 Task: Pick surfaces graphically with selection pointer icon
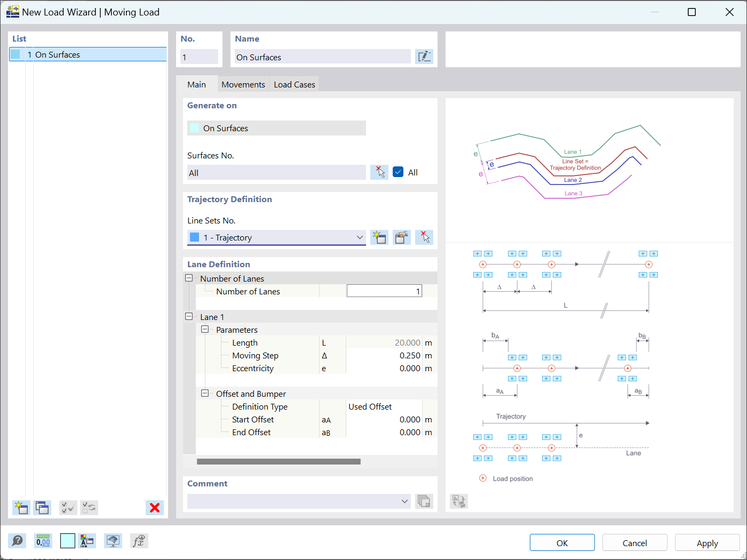[x=379, y=172]
